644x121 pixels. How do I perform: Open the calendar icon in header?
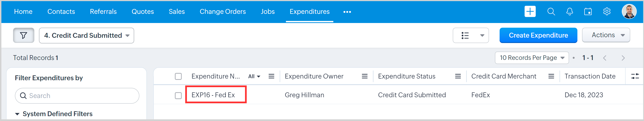click(x=588, y=12)
